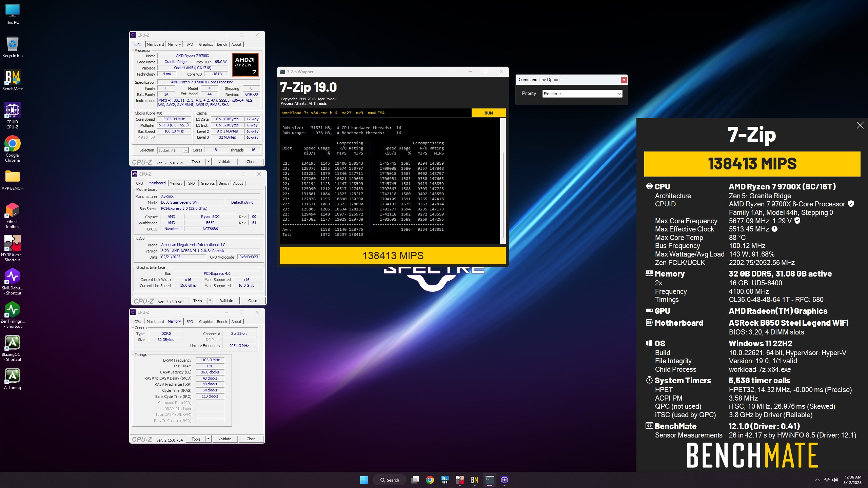Open Chrome from the taskbar
The image size is (868, 488).
(x=430, y=480)
